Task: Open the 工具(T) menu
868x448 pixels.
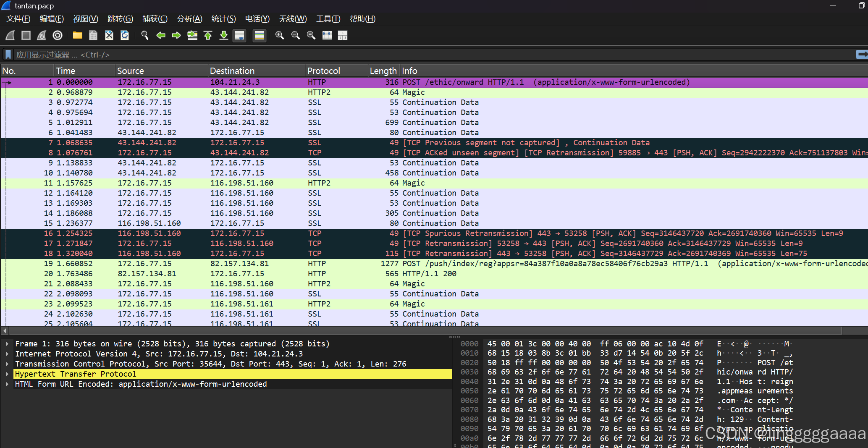Action: [328, 19]
